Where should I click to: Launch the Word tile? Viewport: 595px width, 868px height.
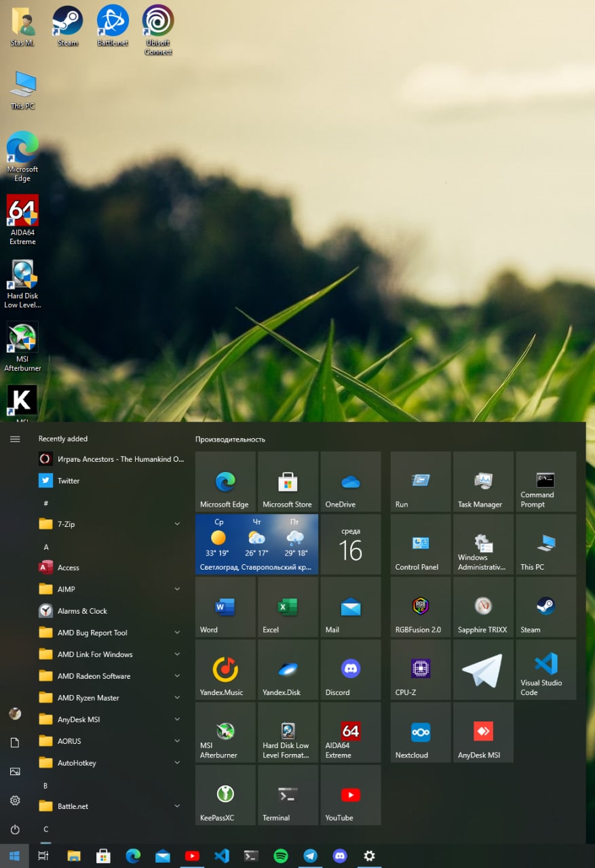[x=225, y=607]
